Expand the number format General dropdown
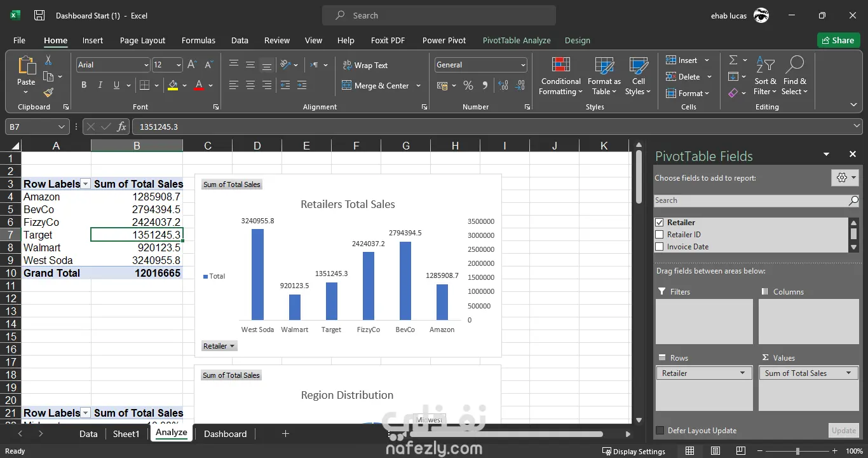The height and width of the screenshot is (458, 868). 523,65
